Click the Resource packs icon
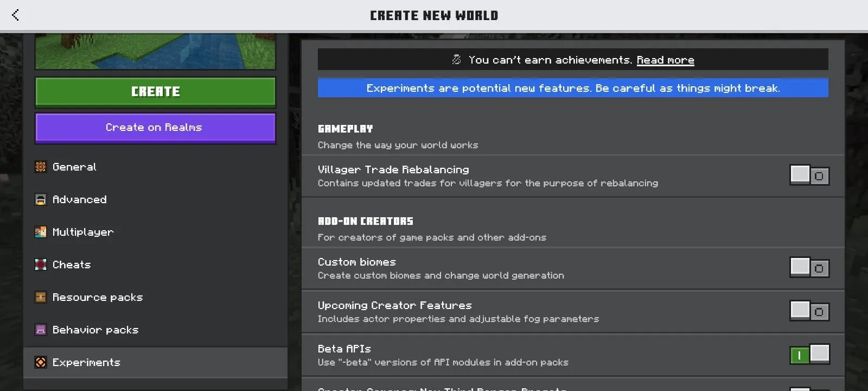Viewport: 868px width, 391px height. [x=41, y=297]
